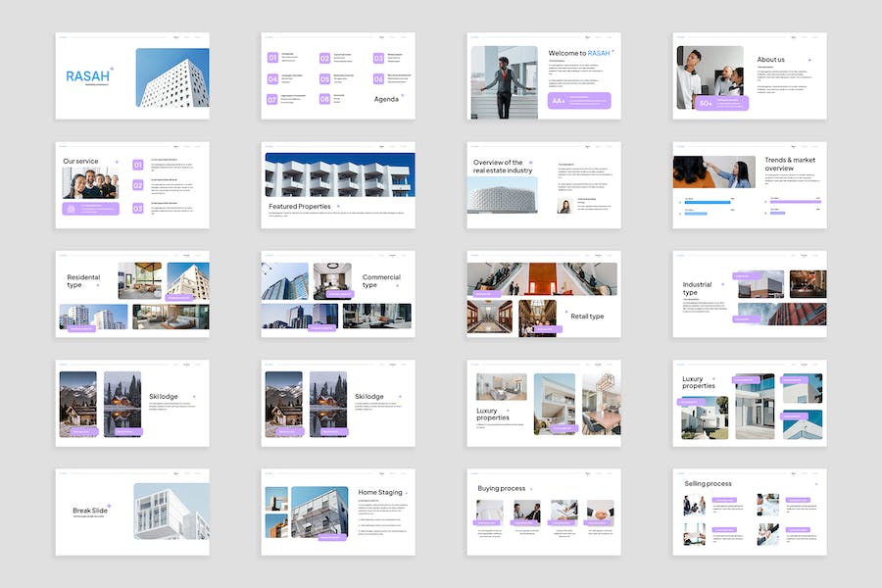This screenshot has width=882, height=588.
Task: Select the Commercial type slide thumbnail
Action: (x=338, y=294)
